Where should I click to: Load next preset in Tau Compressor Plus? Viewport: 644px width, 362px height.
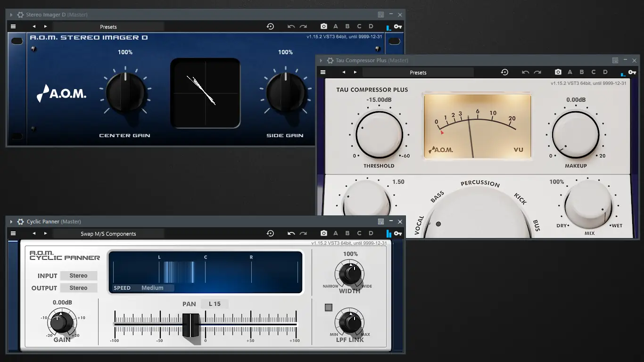click(355, 72)
